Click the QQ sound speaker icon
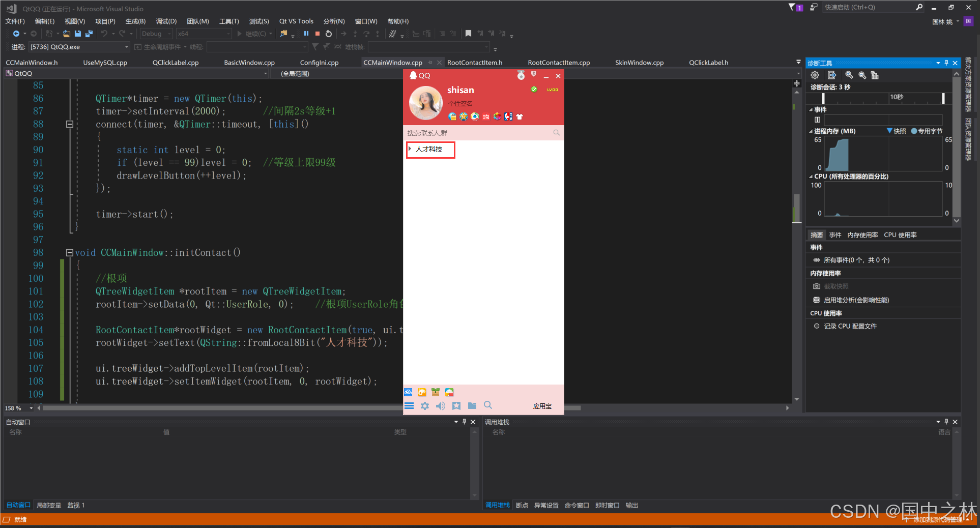Screen dimensions: 980x528 [441, 405]
